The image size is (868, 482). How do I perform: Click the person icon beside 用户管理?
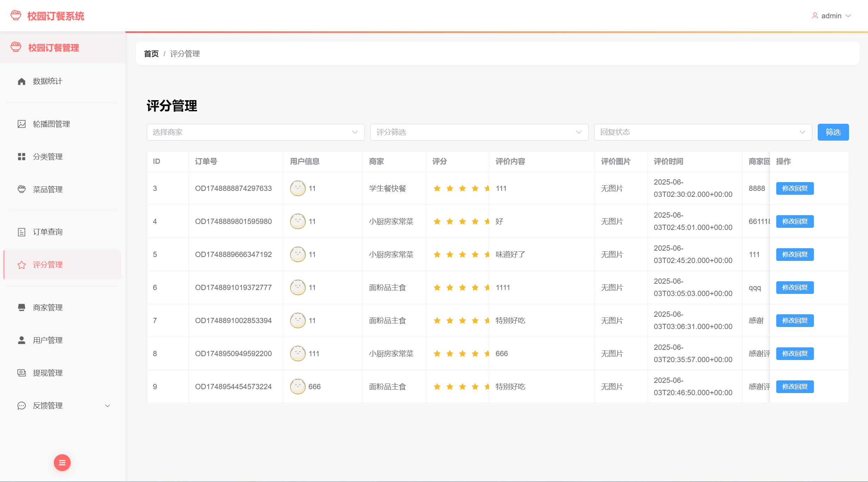tap(21, 340)
